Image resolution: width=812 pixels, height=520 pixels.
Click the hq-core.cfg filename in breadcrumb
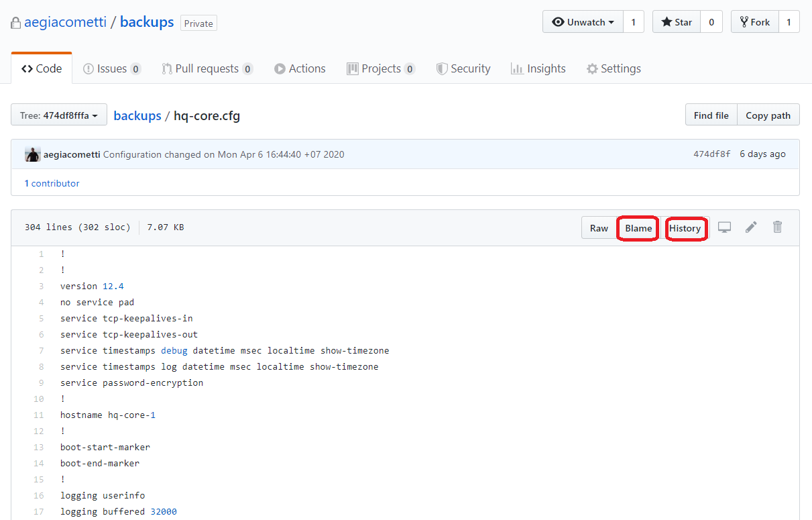207,115
